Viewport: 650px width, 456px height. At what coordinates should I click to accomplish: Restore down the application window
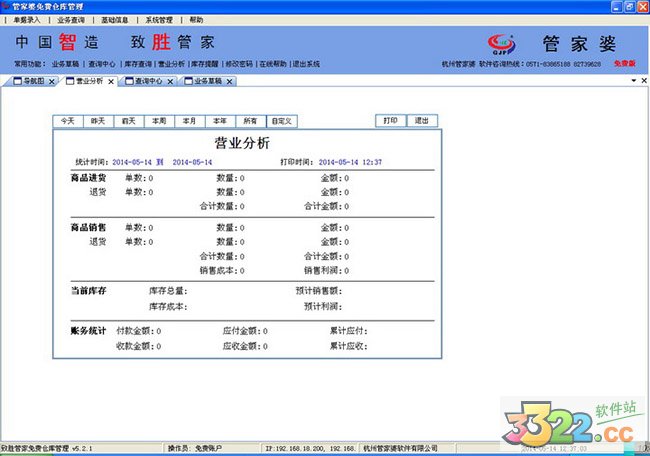pos(629,7)
